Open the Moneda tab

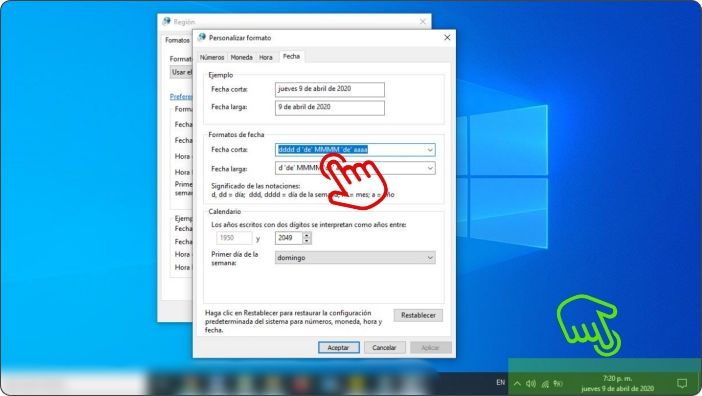(x=241, y=57)
